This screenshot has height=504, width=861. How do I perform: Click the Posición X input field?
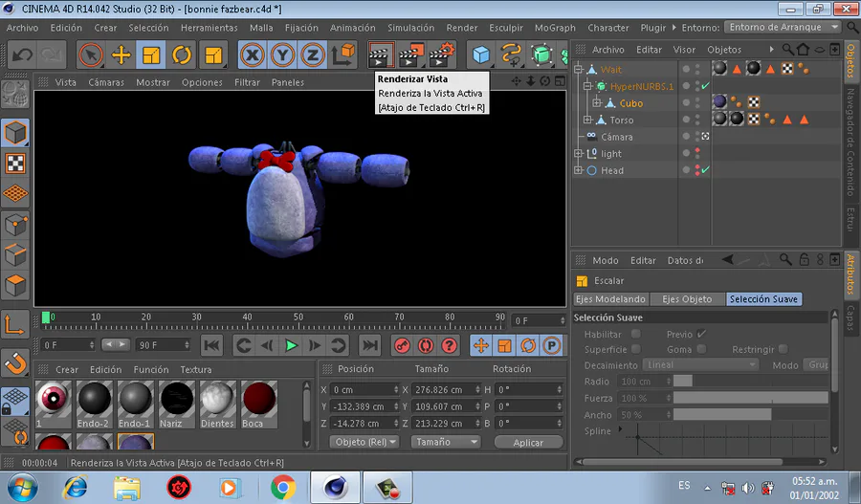(365, 390)
